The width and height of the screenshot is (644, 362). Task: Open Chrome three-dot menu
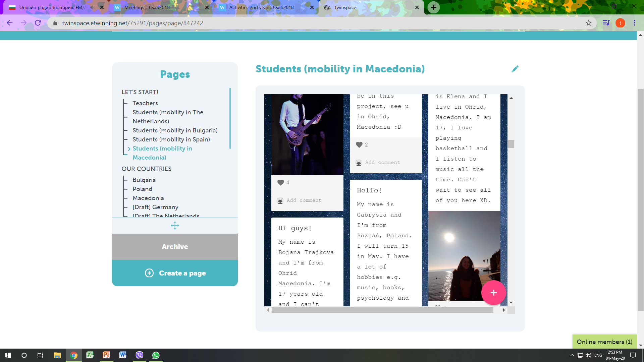(x=634, y=23)
